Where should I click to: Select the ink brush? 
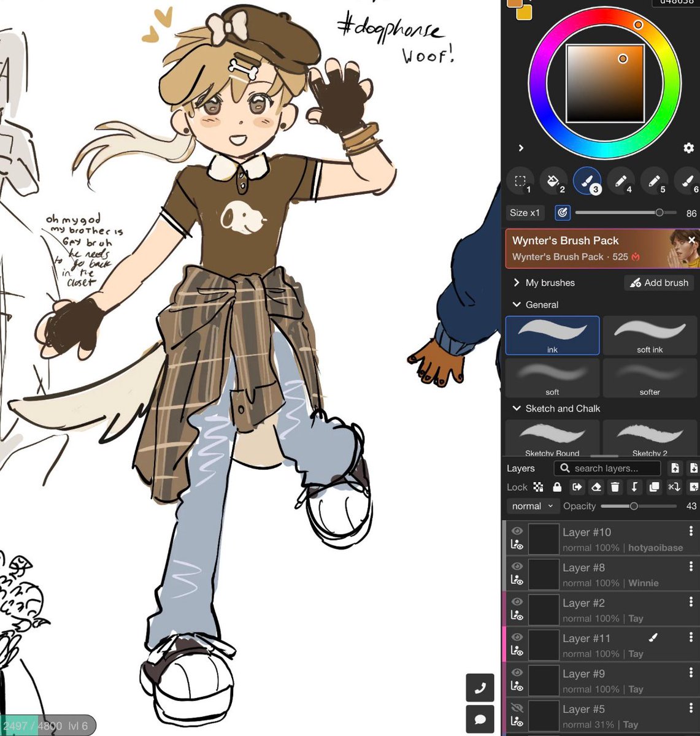click(552, 335)
